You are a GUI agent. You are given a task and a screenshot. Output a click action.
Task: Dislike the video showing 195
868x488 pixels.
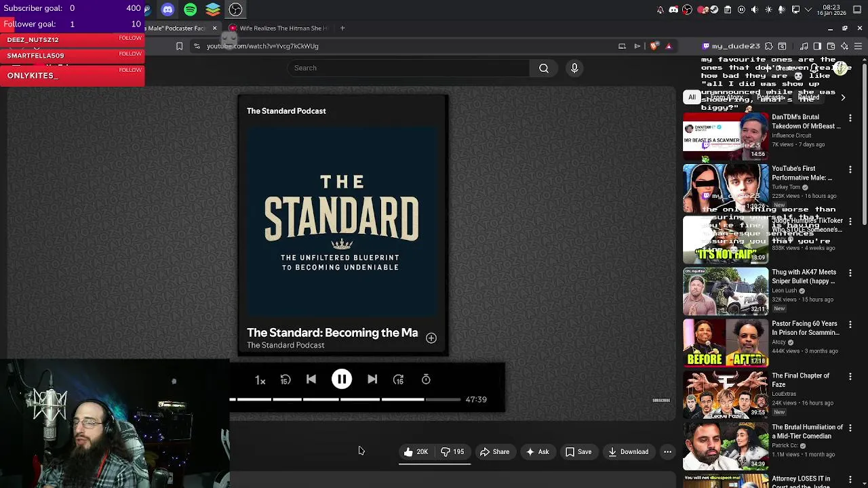tap(452, 452)
